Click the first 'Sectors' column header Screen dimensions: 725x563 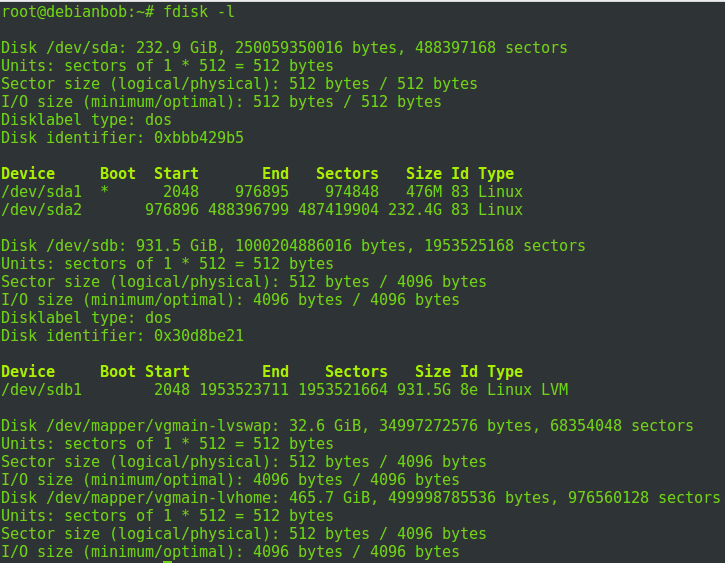coord(347,173)
